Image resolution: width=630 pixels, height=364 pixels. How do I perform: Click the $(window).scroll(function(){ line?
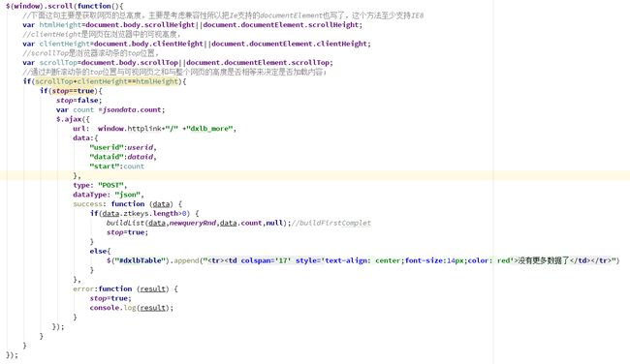tap(65, 6)
